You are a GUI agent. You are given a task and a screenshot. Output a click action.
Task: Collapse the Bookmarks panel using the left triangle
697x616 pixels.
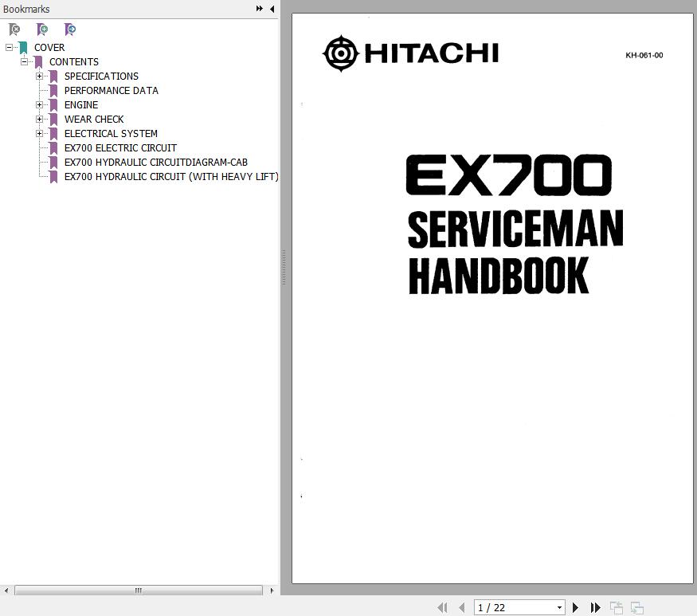point(272,9)
